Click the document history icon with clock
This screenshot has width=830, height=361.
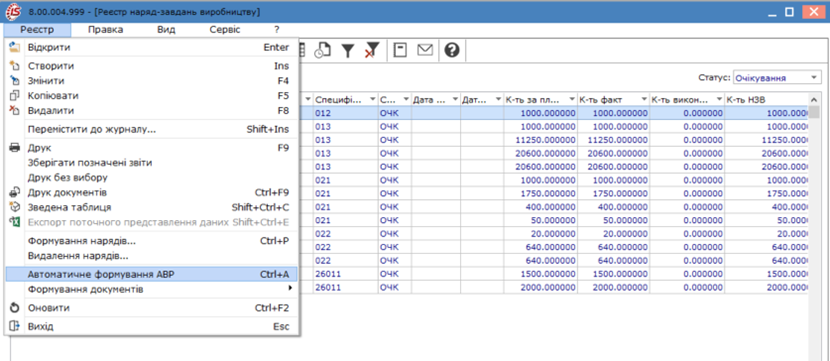point(323,51)
